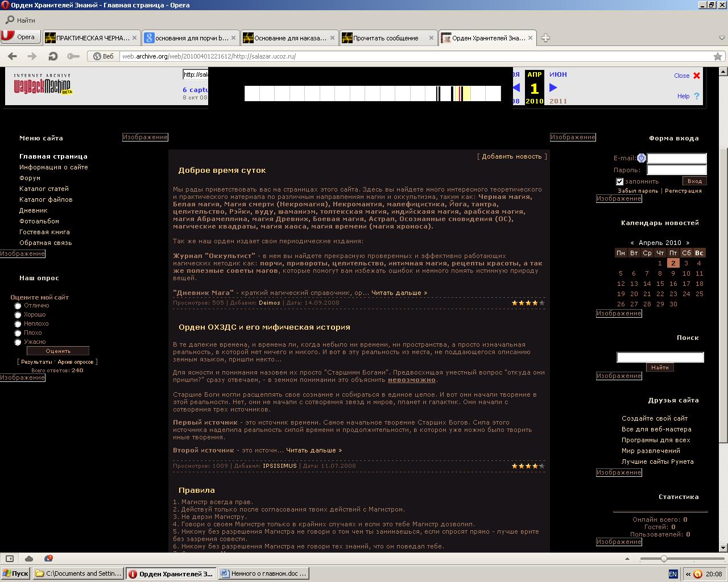Viewport: 728px width, 582px height.
Task: Go to next month in news calendar
Action: point(688,243)
